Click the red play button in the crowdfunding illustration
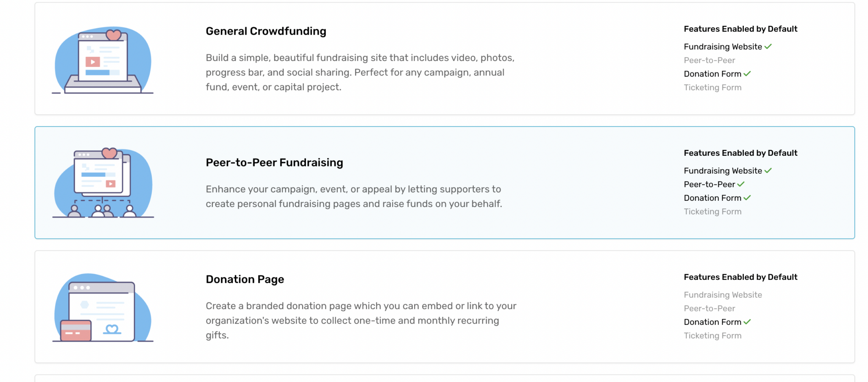The image size is (868, 382). [x=93, y=62]
